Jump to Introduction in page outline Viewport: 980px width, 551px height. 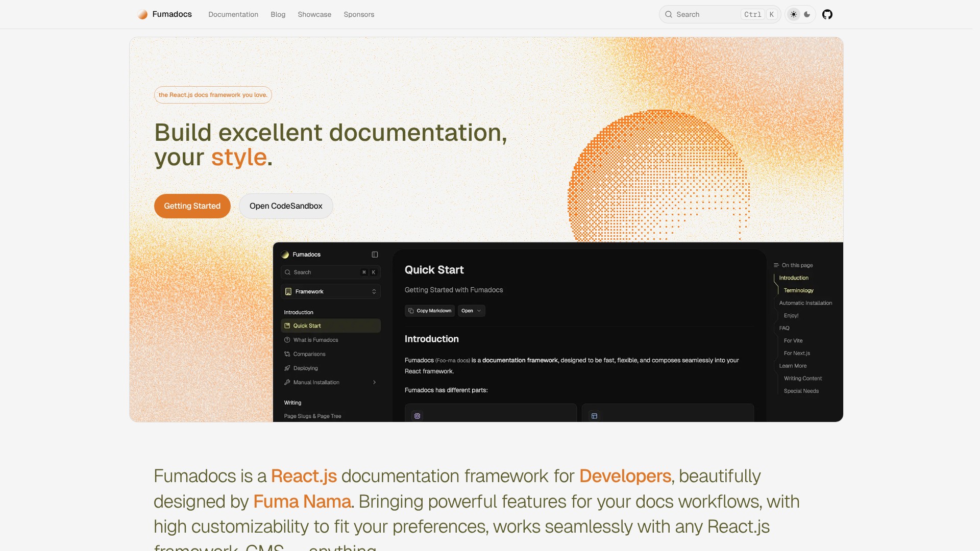pyautogui.click(x=794, y=278)
